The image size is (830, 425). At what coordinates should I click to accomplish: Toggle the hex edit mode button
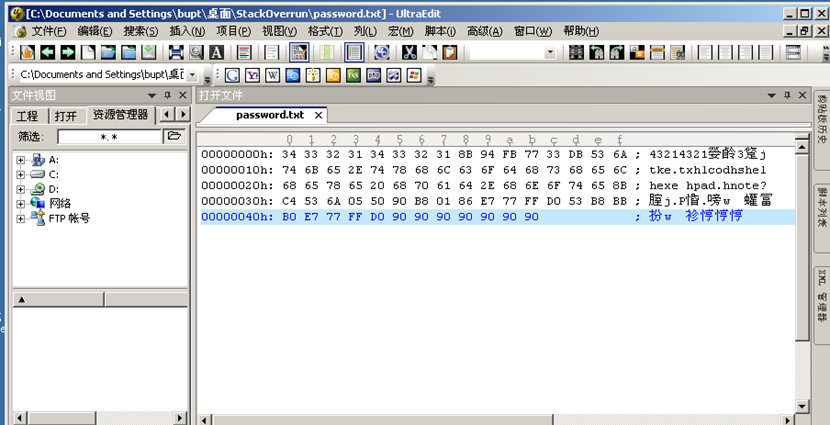tap(298, 52)
